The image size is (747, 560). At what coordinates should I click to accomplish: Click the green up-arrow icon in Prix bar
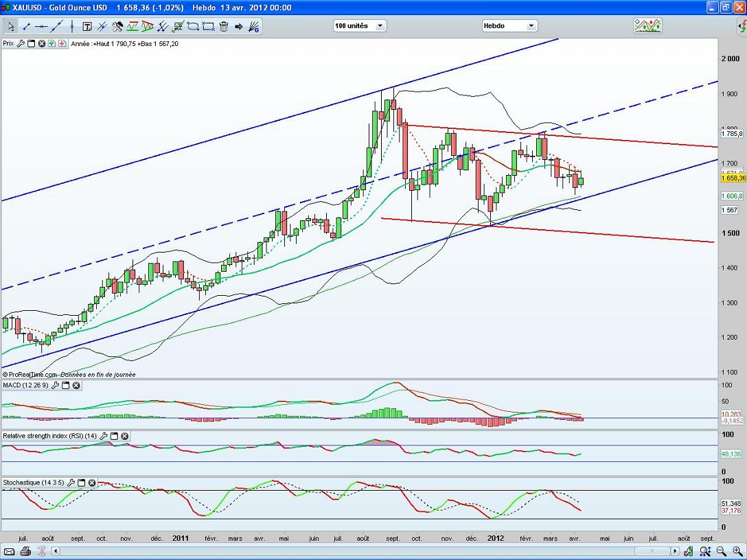point(52,43)
